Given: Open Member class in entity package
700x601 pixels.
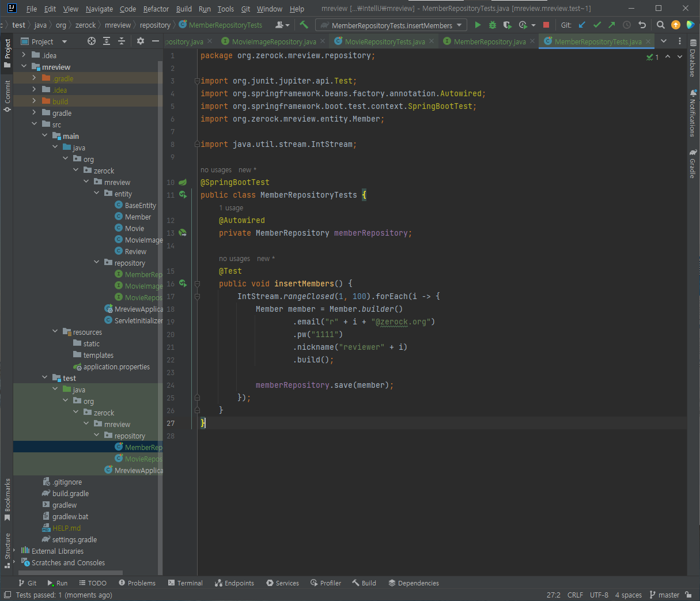Looking at the screenshot, I should (x=138, y=217).
